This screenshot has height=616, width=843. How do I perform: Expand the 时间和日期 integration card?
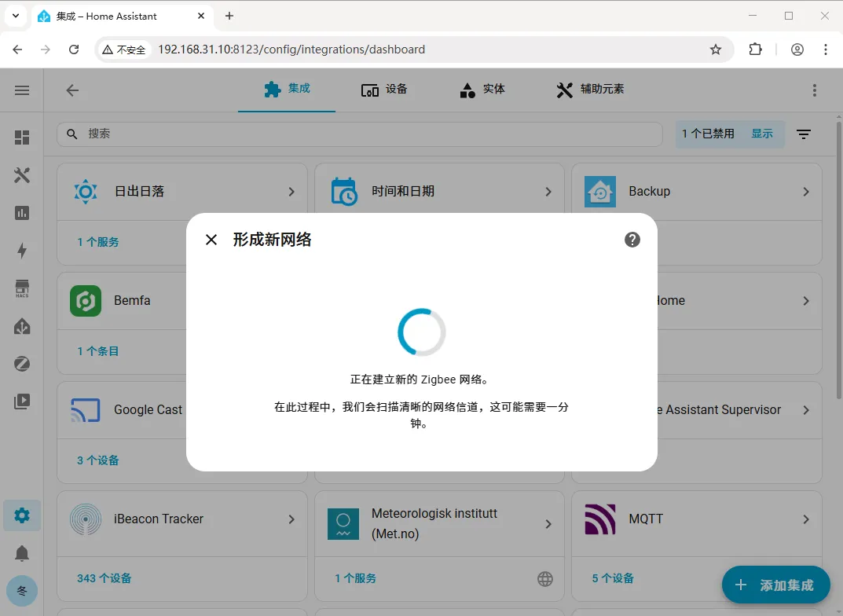(548, 192)
